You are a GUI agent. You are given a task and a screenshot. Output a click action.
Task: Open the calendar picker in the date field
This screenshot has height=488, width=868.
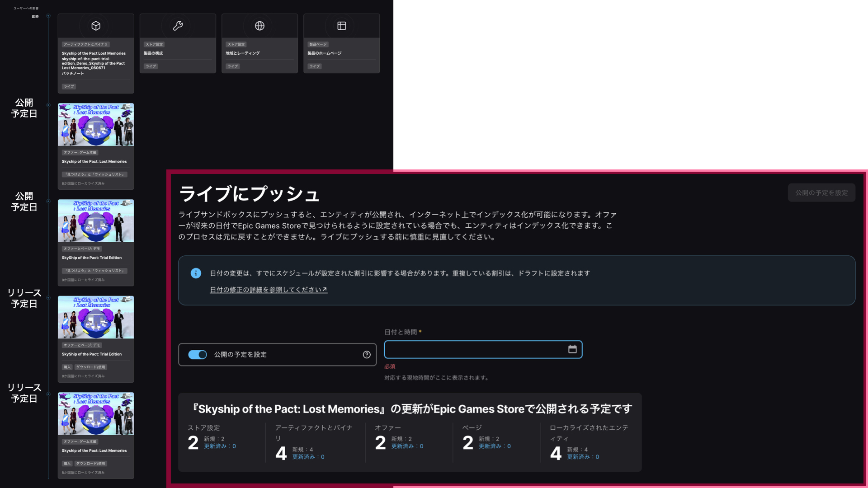click(572, 349)
